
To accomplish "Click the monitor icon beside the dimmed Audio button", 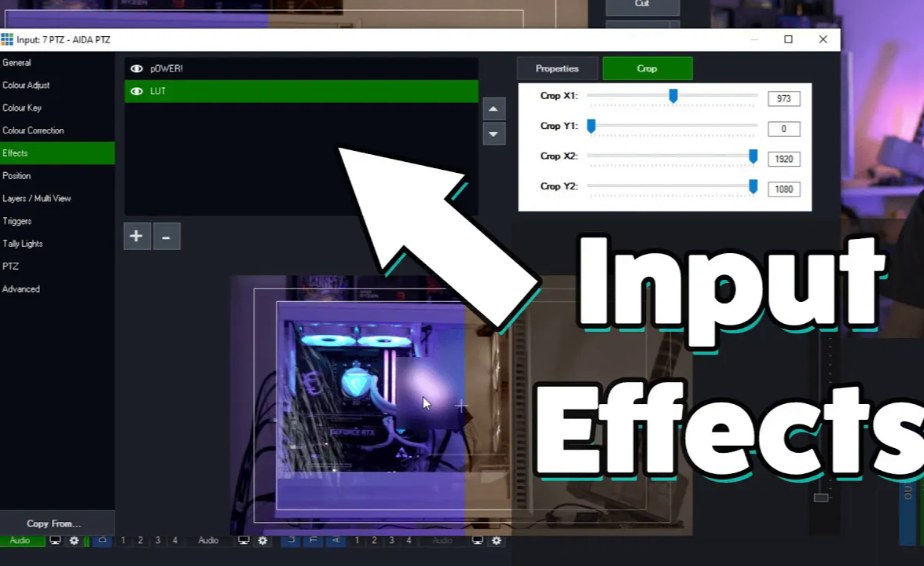I will coord(478,541).
